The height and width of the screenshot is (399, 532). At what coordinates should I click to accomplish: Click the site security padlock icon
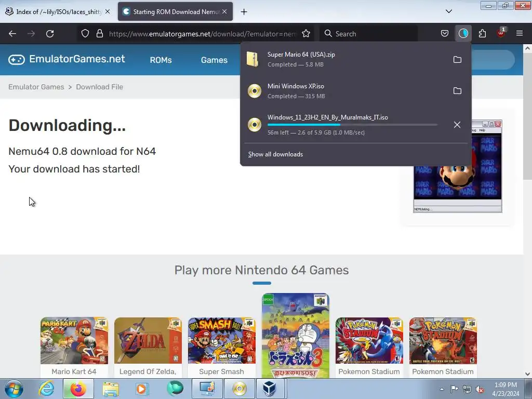coord(99,34)
